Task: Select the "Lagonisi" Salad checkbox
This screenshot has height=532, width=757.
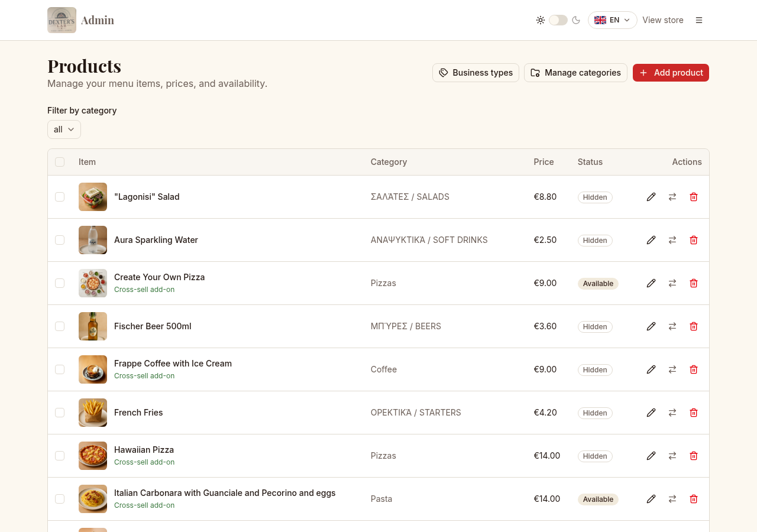Action: pyautogui.click(x=60, y=197)
